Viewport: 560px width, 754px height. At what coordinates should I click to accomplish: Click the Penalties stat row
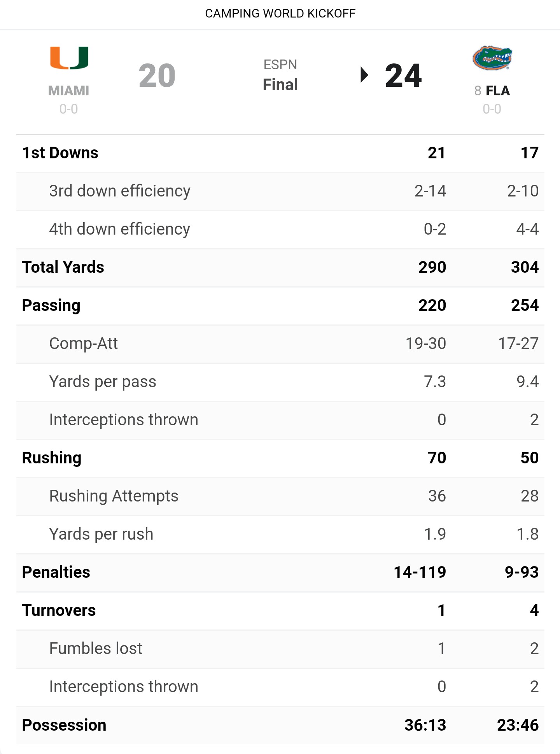tap(280, 572)
